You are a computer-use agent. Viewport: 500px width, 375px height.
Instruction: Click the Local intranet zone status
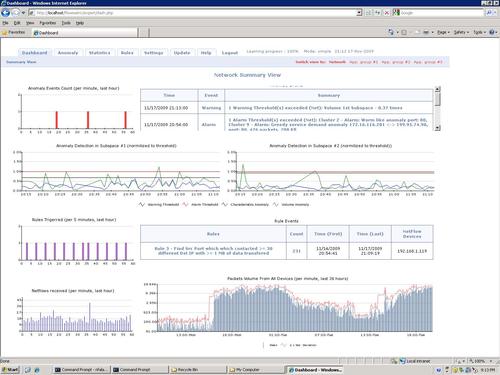tap(415, 361)
